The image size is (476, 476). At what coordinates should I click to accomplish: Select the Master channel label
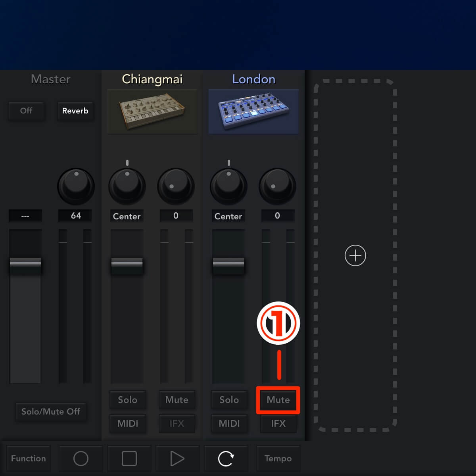click(x=51, y=79)
